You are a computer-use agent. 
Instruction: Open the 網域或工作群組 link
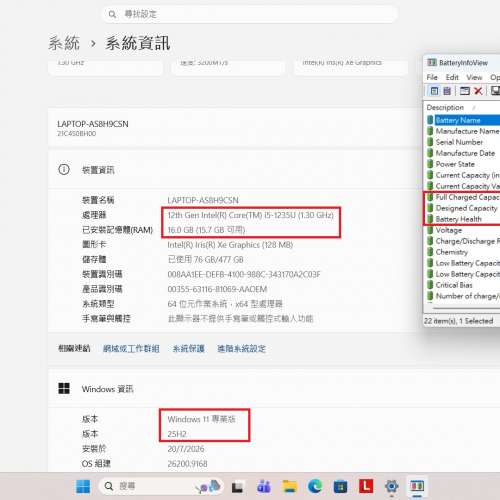(131, 349)
